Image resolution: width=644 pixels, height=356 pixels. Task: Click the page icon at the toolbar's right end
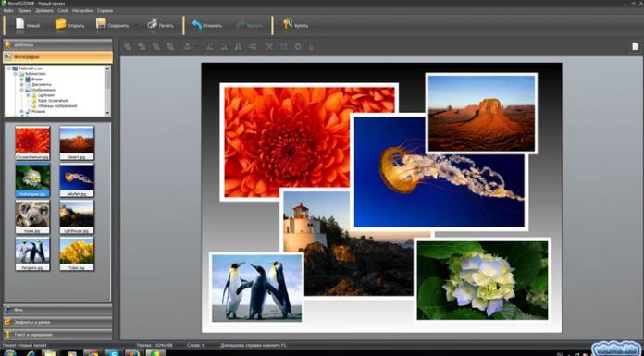pos(635,46)
